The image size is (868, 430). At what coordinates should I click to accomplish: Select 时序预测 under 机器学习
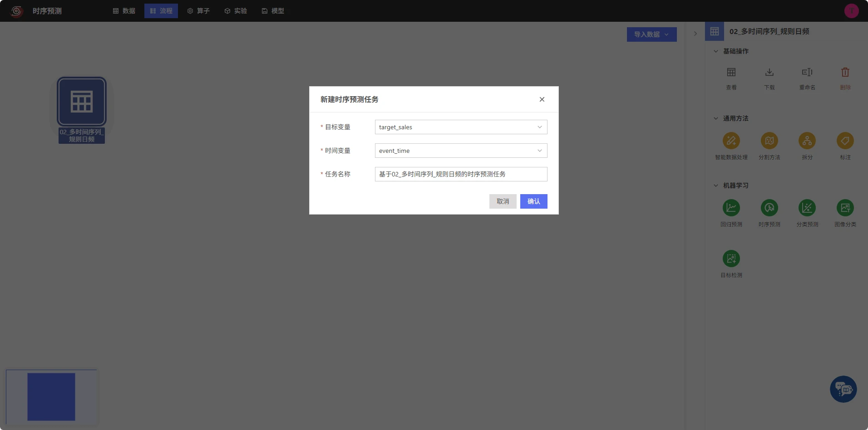[769, 208]
